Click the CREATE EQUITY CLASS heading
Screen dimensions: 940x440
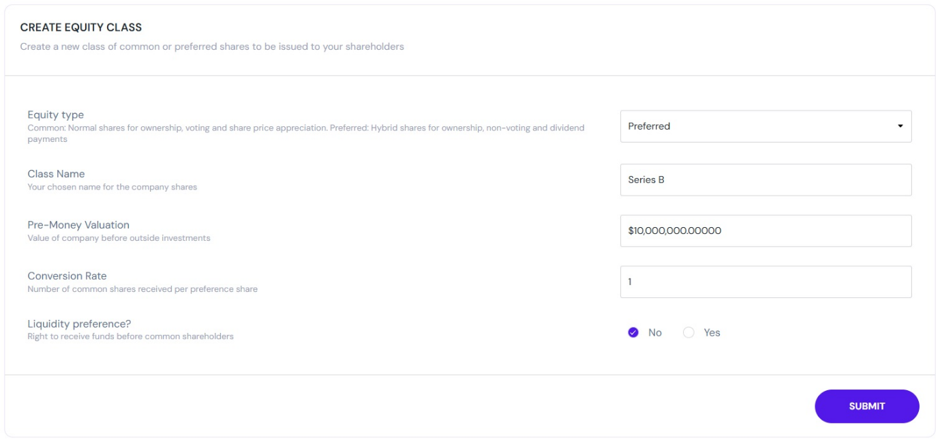[81, 28]
